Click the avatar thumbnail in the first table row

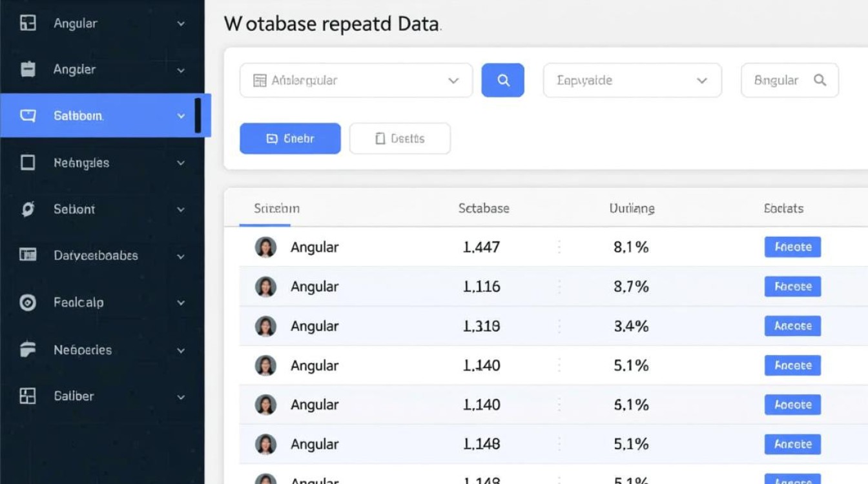(x=265, y=247)
